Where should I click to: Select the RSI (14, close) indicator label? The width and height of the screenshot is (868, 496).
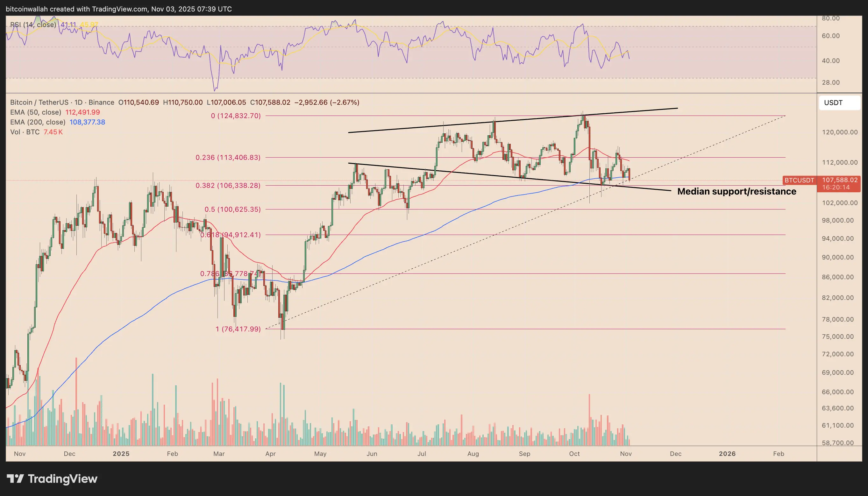(x=34, y=25)
